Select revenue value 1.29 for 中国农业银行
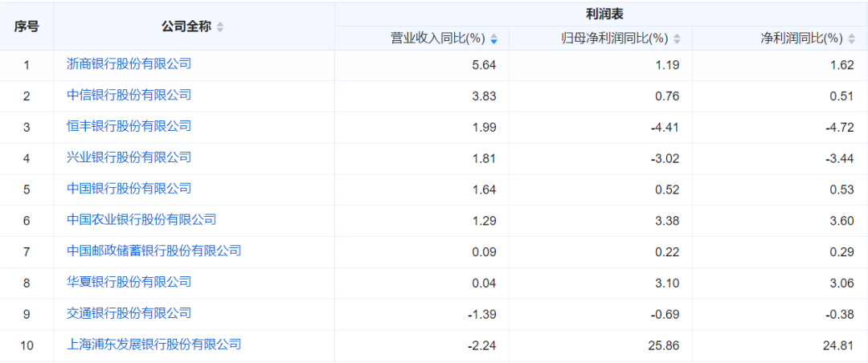Screen dimensions: 868x363 coord(485,221)
